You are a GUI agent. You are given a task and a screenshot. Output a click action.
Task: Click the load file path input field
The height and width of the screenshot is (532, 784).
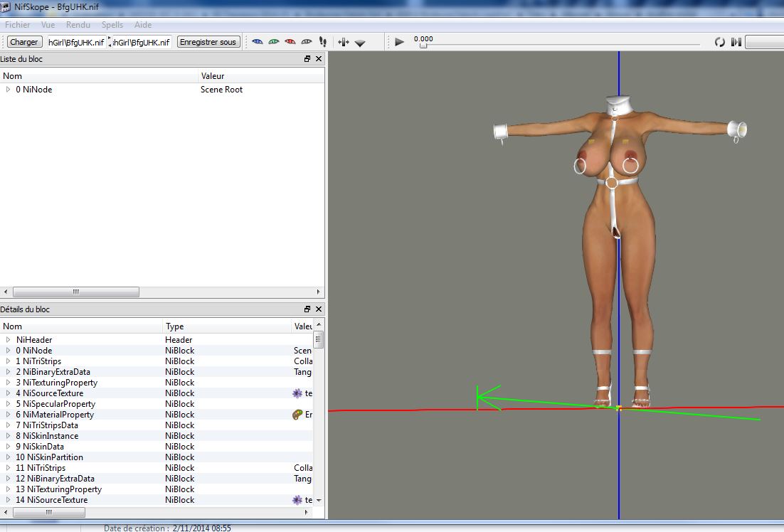coord(75,42)
